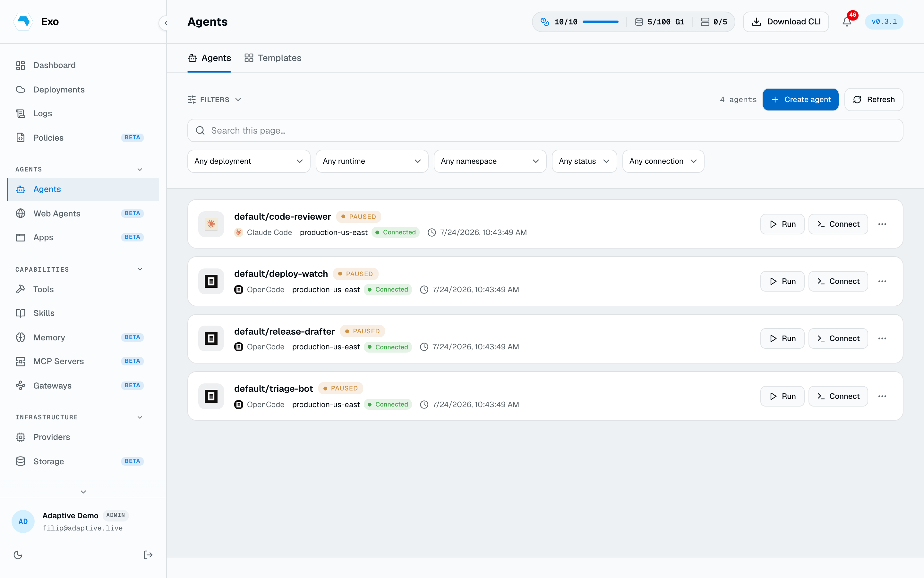The width and height of the screenshot is (924, 578).
Task: Open the Any deployment dropdown
Action: 249,161
